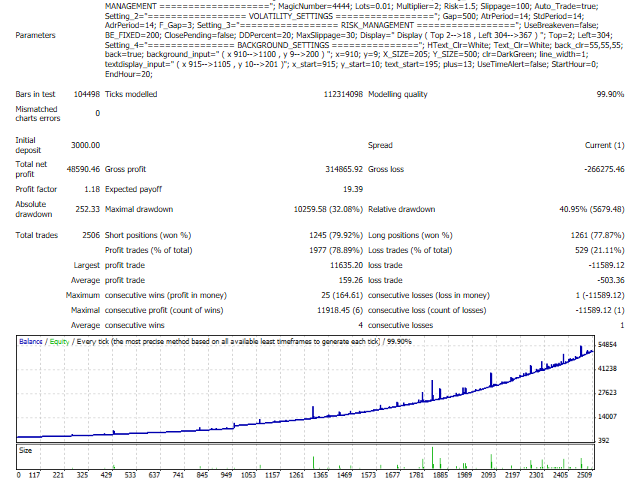Select the Bars in test value 104498
Viewport: 640px width, 480px height.
[x=81, y=93]
